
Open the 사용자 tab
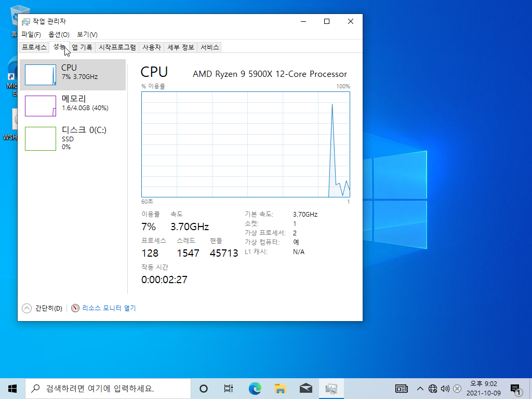[x=151, y=47]
